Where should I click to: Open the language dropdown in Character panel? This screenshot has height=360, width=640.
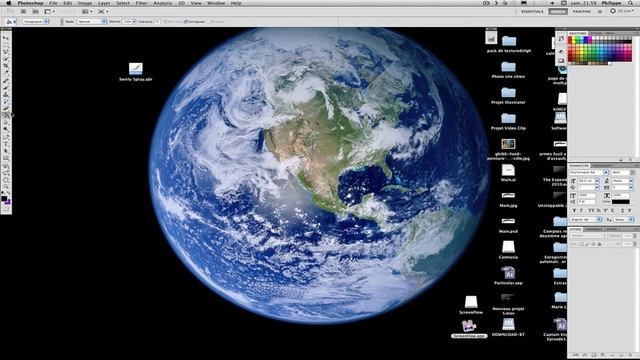click(x=586, y=220)
